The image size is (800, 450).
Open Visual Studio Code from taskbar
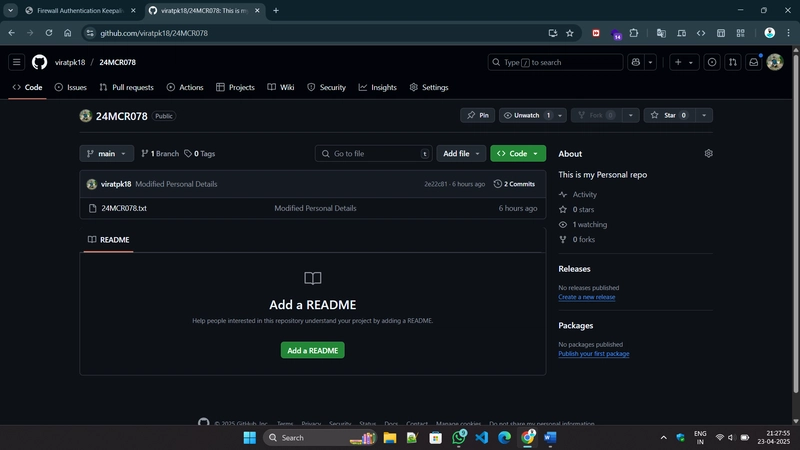(x=481, y=437)
